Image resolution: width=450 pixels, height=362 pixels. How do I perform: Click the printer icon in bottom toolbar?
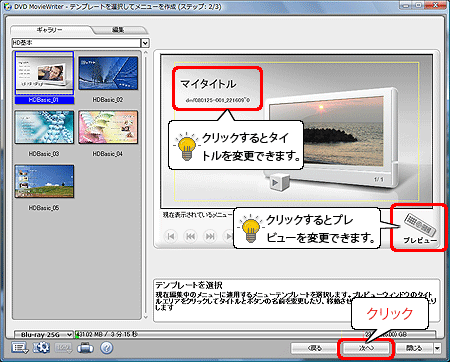[85, 348]
